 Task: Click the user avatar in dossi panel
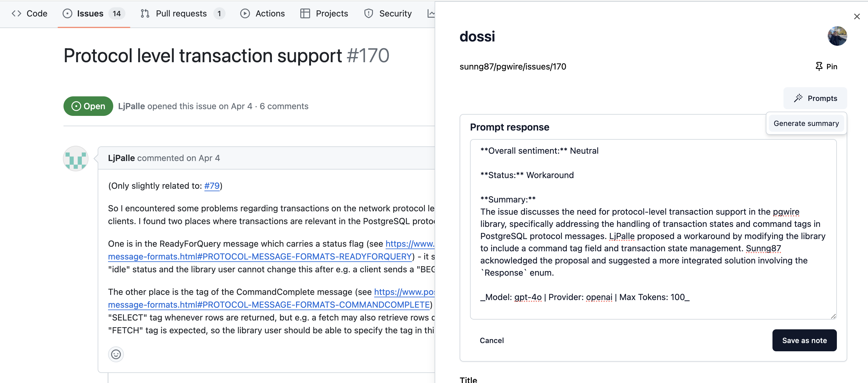(x=837, y=36)
